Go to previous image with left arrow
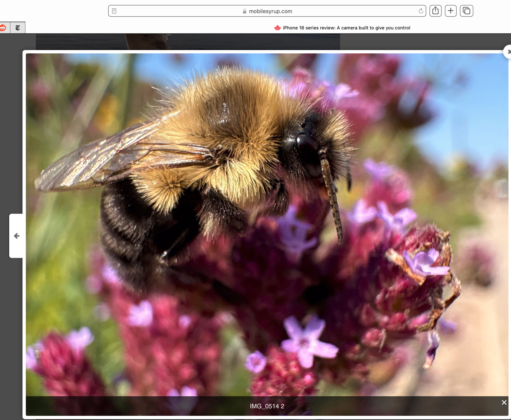Screen dimensions: 511x420 [17, 236]
